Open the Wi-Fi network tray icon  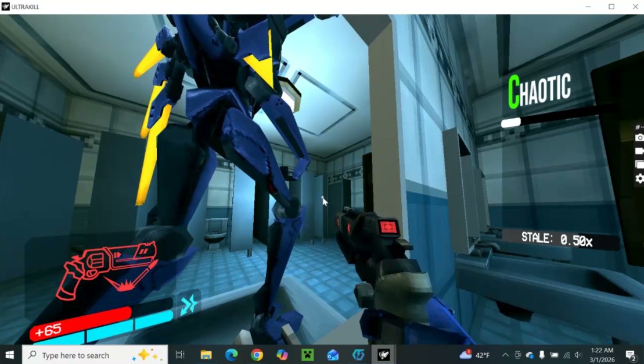click(567, 355)
